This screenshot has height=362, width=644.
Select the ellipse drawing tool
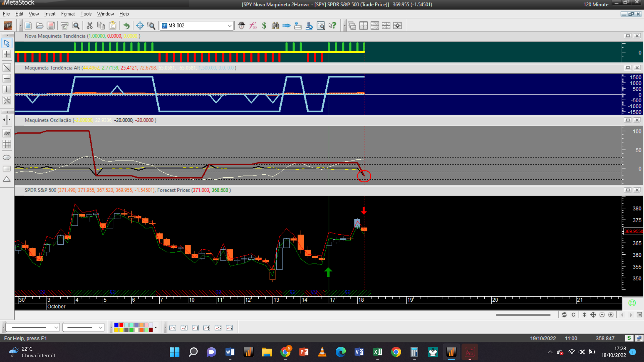tap(7, 158)
